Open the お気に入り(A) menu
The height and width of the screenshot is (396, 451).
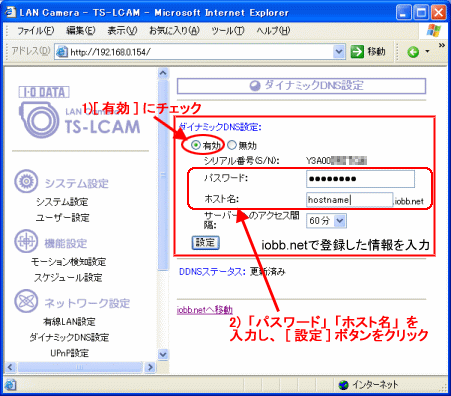pos(174,31)
